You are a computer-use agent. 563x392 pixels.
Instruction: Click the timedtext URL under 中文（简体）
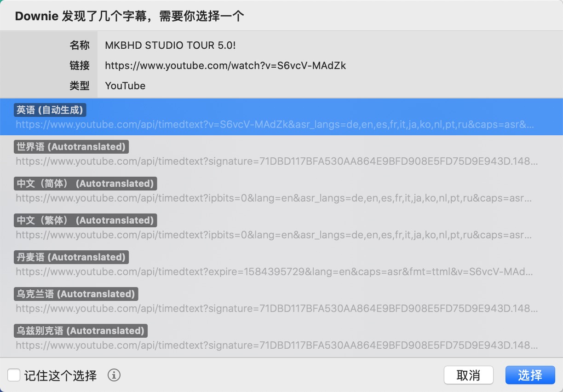click(275, 198)
